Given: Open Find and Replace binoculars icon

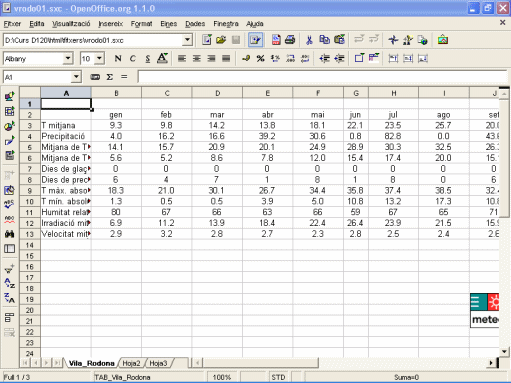Looking at the screenshot, I should pyautogui.click(x=10, y=234).
